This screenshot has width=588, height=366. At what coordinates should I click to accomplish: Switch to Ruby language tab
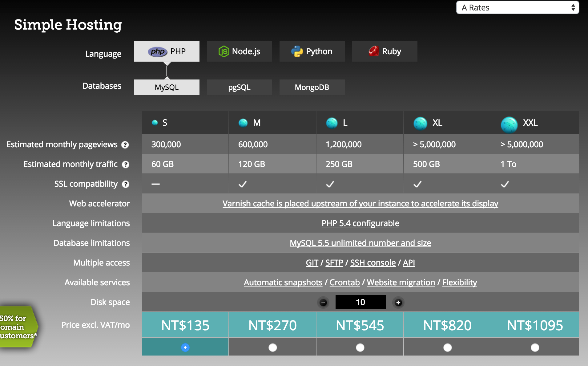[385, 51]
